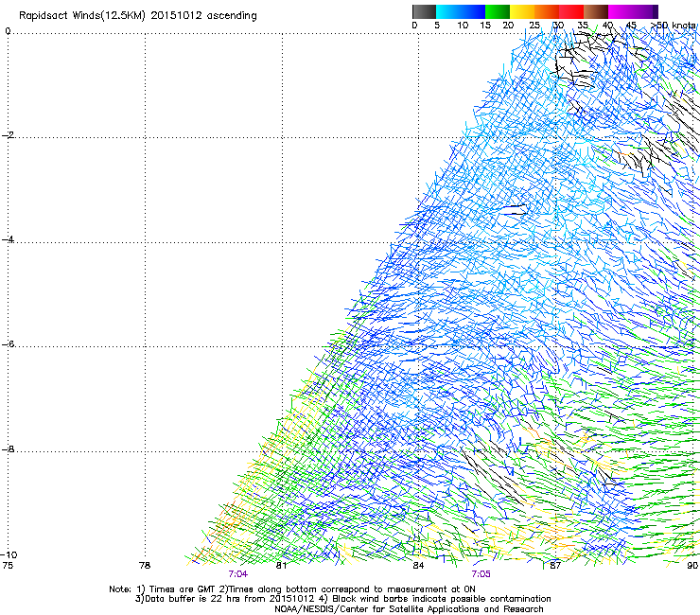
Task: Click the '81' longitude axis label
Action: 281,566
